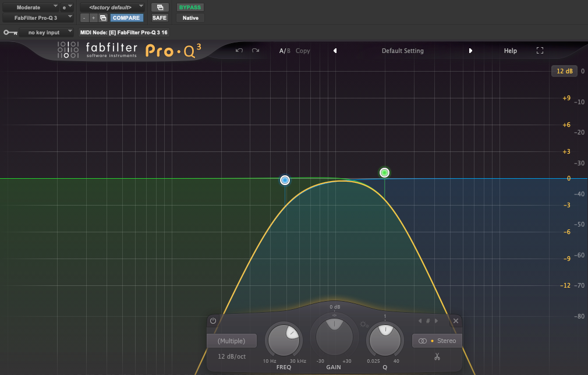The width and height of the screenshot is (588, 375).
Task: Undo the last edit in Pro-Q 3
Action: (239, 51)
